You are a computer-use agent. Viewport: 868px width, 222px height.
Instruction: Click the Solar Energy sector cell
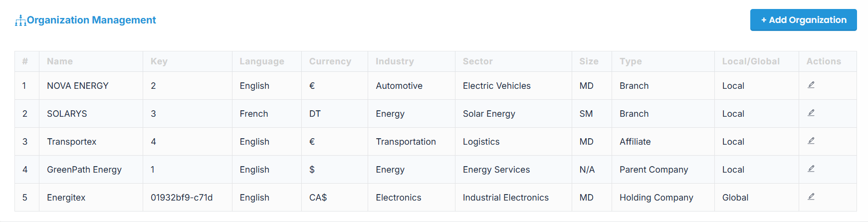click(489, 114)
